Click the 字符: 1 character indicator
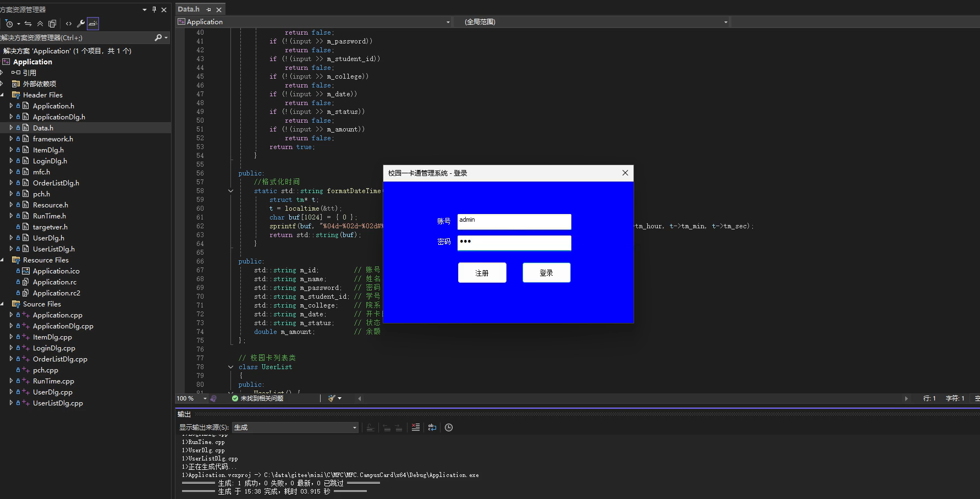Viewport: 980px width, 499px height. coord(955,398)
